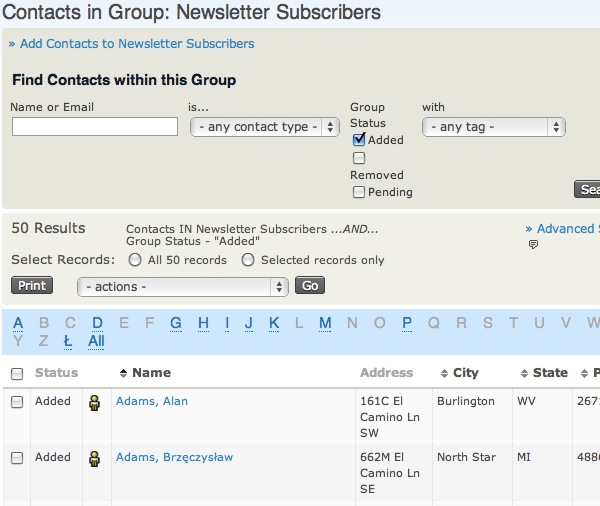
Task: Click contact icon beside Adams, Alan
Action: coord(95,402)
